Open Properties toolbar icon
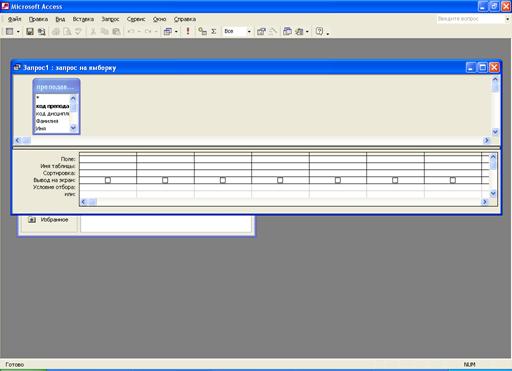Screen dimensions: 512x371 261,32
